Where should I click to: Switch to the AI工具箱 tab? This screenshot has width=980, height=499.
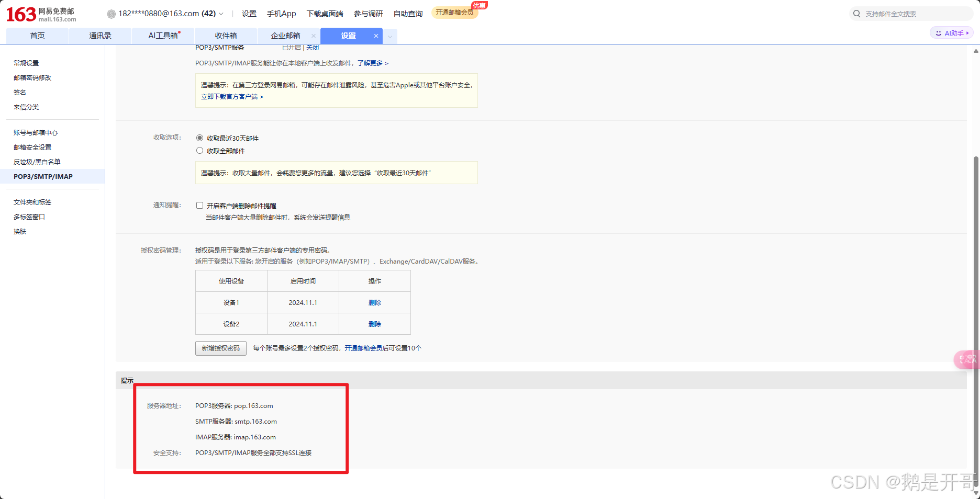click(x=163, y=36)
